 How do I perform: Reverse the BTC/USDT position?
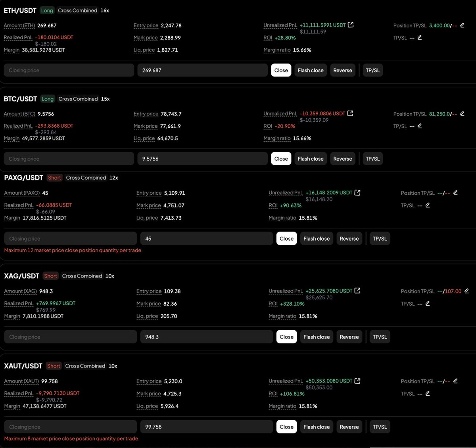(x=343, y=159)
